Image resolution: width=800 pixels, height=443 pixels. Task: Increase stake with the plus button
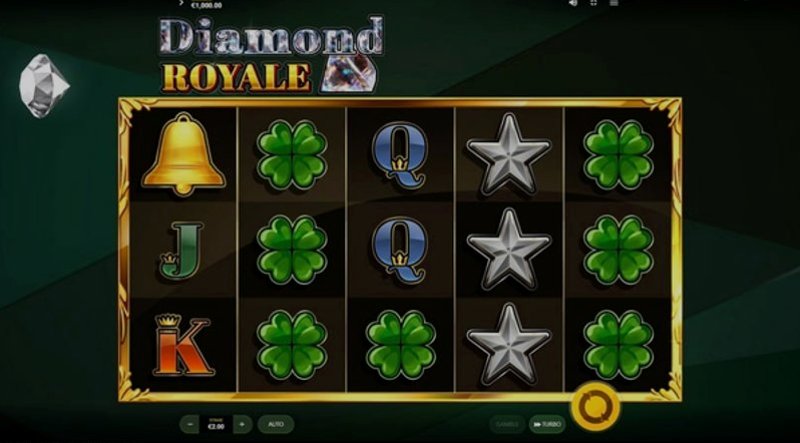(242, 424)
